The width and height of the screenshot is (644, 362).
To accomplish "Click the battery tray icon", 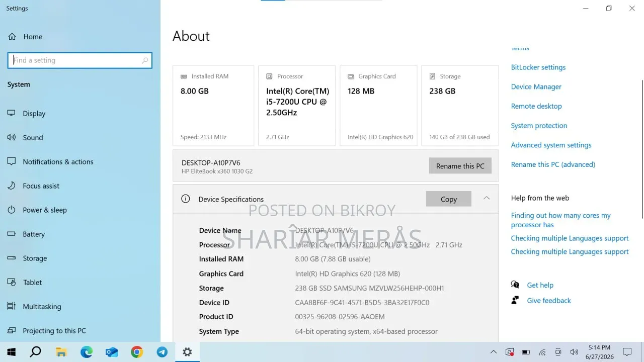I will click(526, 352).
